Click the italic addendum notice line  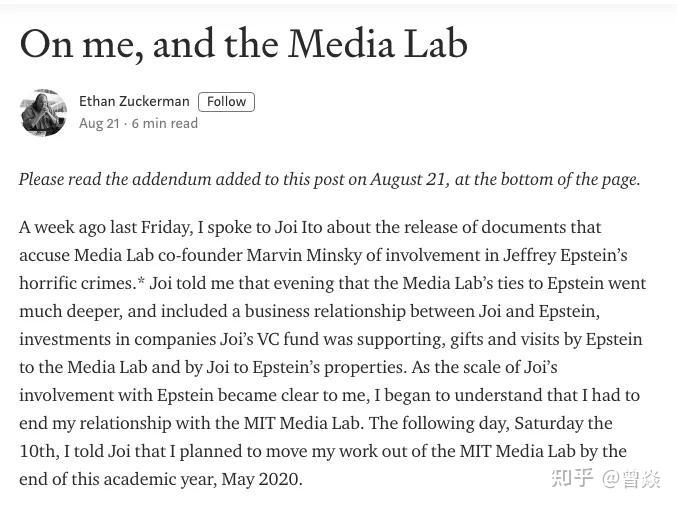329,179
